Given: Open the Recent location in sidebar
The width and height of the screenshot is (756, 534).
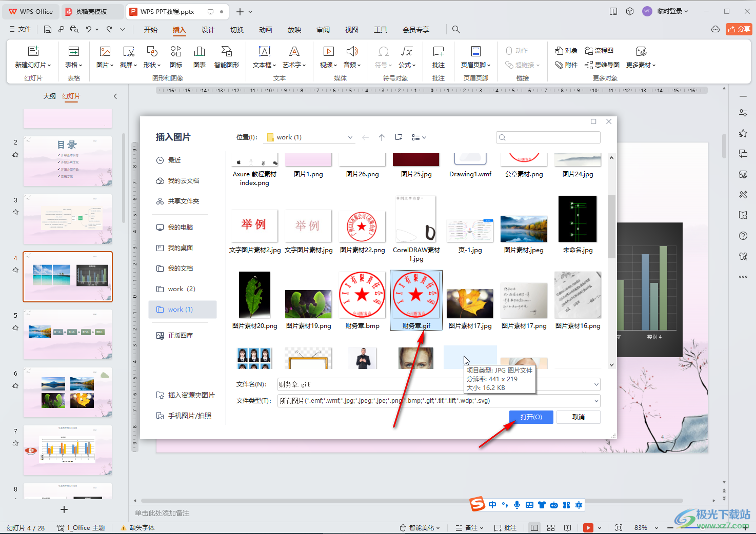Looking at the screenshot, I should coord(169,160).
